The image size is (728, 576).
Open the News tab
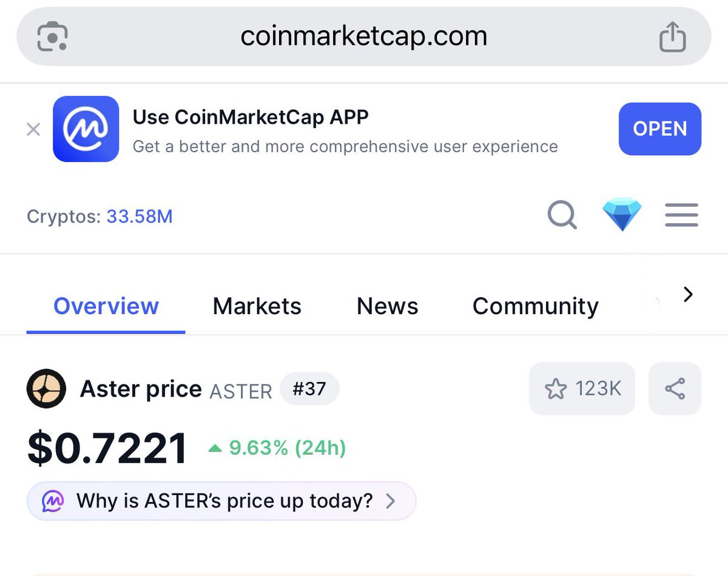387,306
